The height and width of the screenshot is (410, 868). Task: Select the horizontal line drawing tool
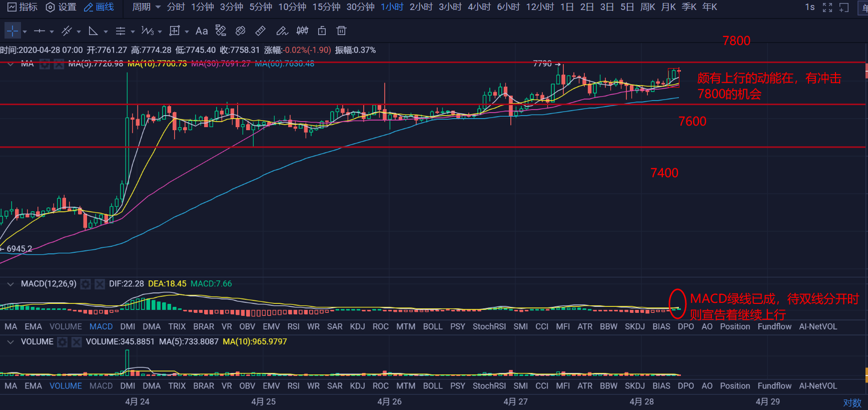[x=39, y=31]
